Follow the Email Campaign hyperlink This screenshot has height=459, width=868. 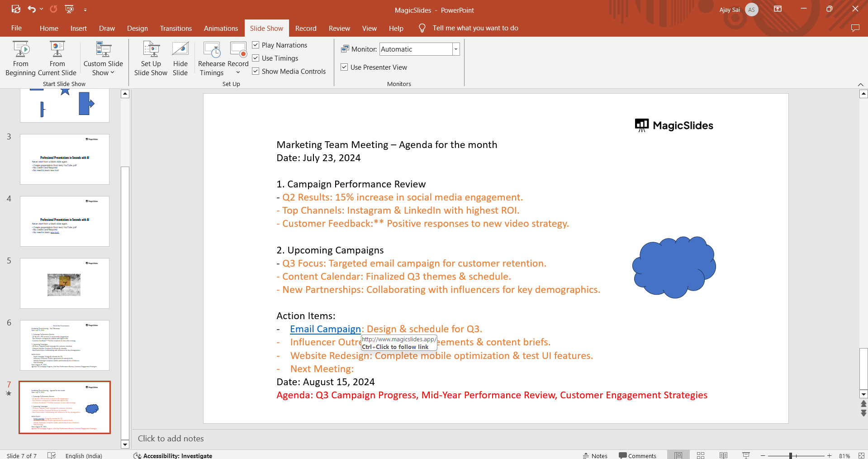[325, 329]
